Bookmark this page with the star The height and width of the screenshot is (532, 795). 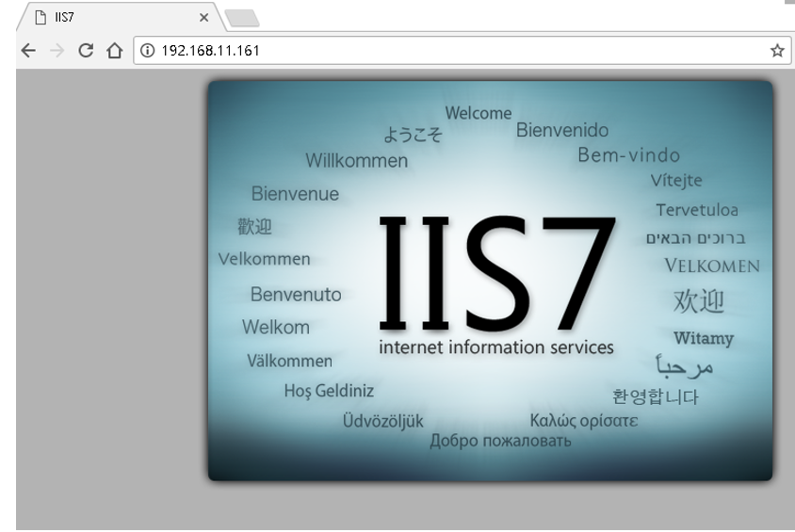[x=777, y=50]
